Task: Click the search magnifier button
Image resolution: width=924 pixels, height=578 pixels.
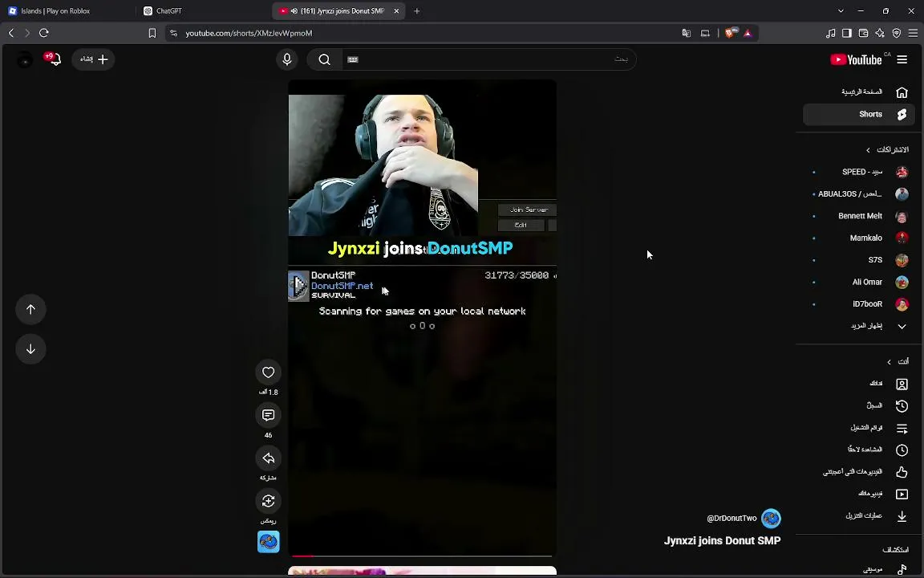Action: tap(324, 59)
